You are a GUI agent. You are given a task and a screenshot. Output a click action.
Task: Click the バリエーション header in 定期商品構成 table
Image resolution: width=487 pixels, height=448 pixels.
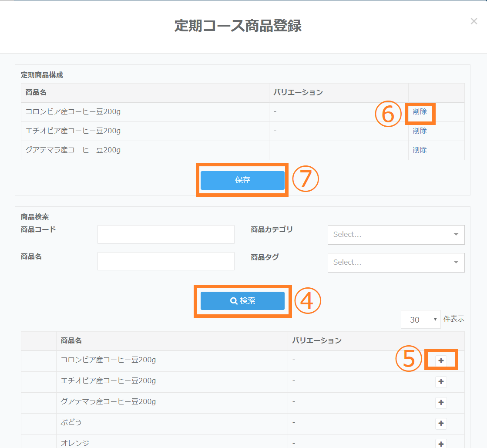pos(298,92)
